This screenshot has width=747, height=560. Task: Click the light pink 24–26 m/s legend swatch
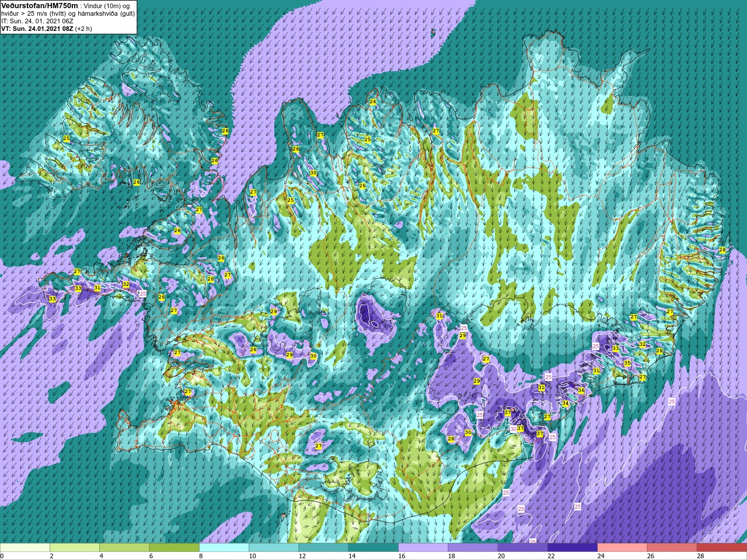pyautogui.click(x=622, y=548)
